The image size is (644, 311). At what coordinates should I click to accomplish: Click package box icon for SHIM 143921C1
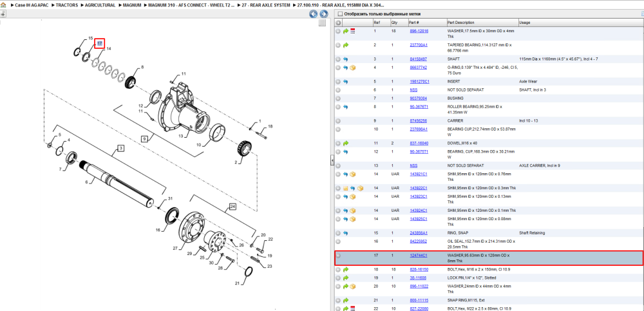[x=353, y=174]
